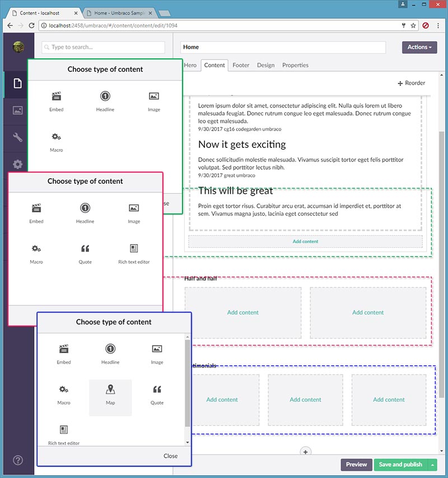Add content to middle Testimonials cell
448x478 pixels.
305,400
